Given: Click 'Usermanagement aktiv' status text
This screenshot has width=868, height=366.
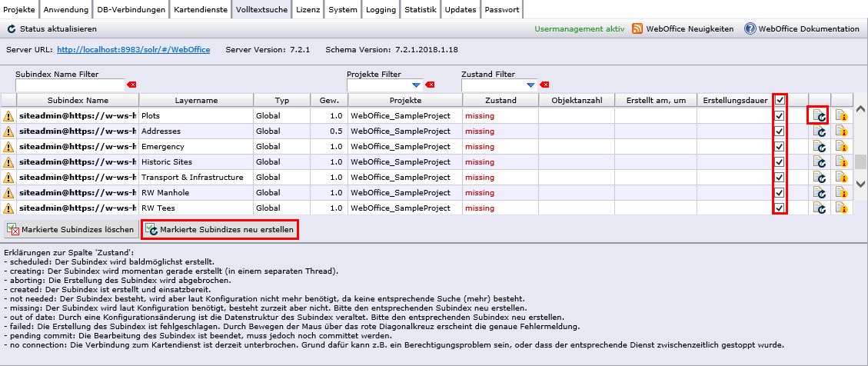Looking at the screenshot, I should (580, 28).
